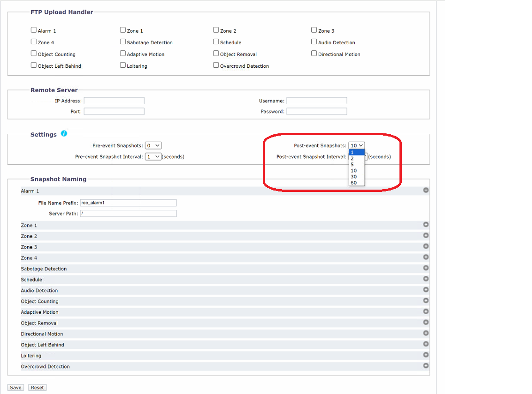The image size is (532, 394).
Task: Tick the Directional Motion checkbox
Action: coord(314,54)
